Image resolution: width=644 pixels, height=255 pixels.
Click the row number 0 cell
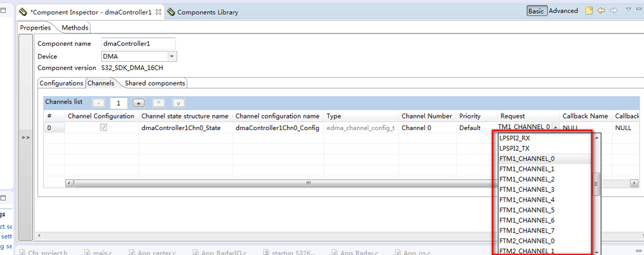pyautogui.click(x=54, y=128)
